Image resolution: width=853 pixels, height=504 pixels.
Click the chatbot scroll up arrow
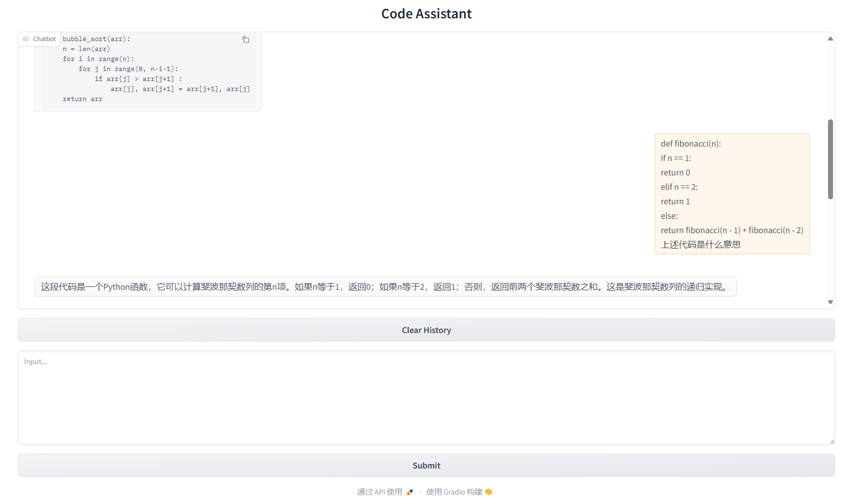coord(830,39)
